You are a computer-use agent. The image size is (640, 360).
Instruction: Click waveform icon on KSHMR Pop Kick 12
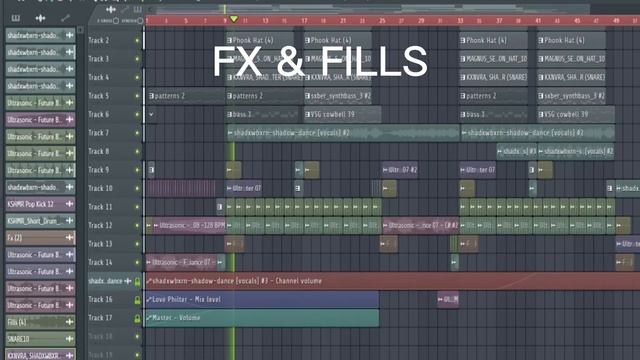[70, 204]
